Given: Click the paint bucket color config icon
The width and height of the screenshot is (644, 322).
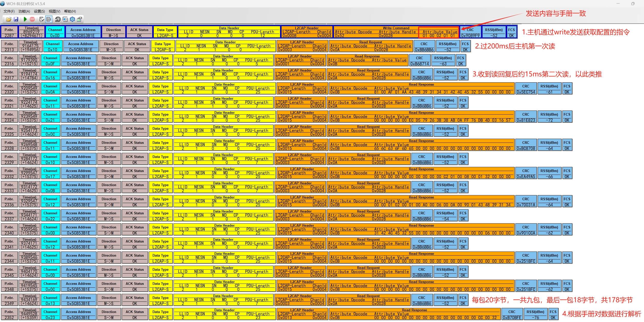Looking at the screenshot, I should 80,19.
